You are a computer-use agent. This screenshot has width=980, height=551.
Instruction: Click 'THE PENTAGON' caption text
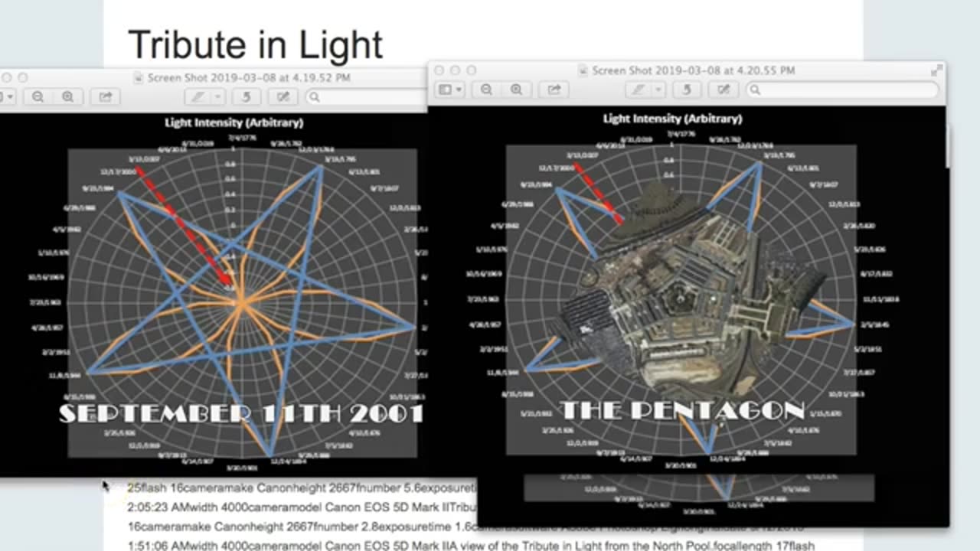pos(682,410)
